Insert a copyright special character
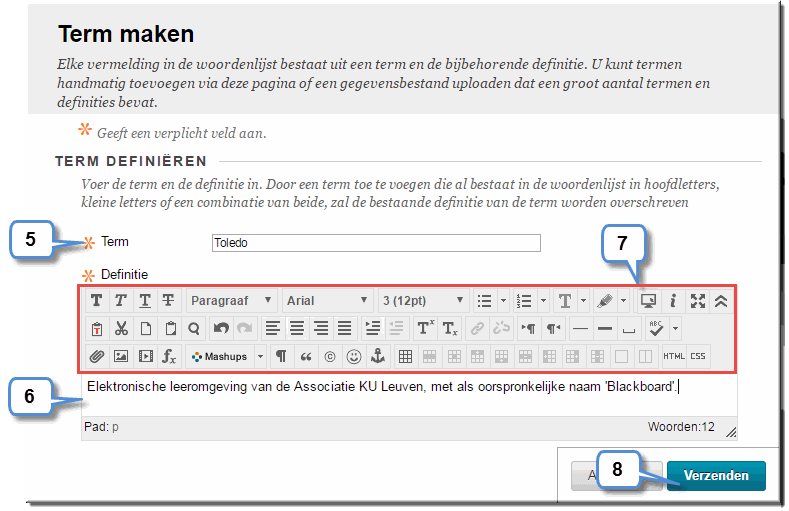 330,357
